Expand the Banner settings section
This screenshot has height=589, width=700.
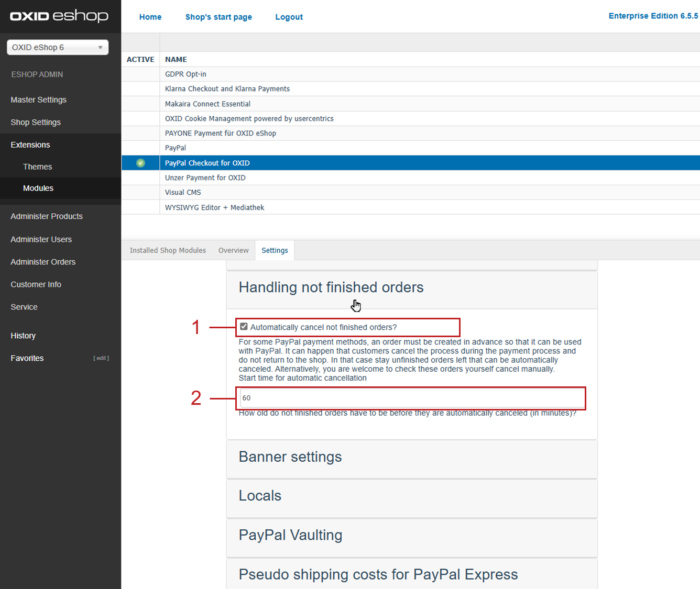[x=290, y=457]
